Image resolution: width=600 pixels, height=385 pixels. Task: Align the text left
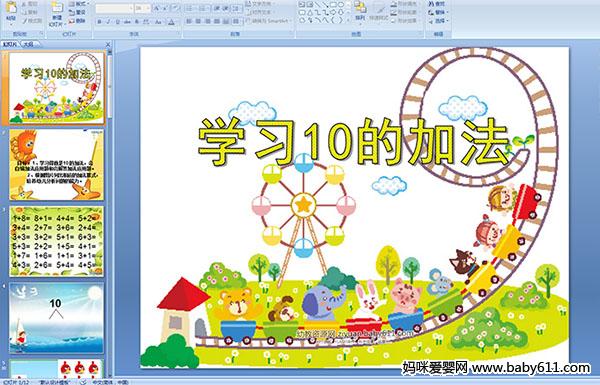[x=189, y=21]
